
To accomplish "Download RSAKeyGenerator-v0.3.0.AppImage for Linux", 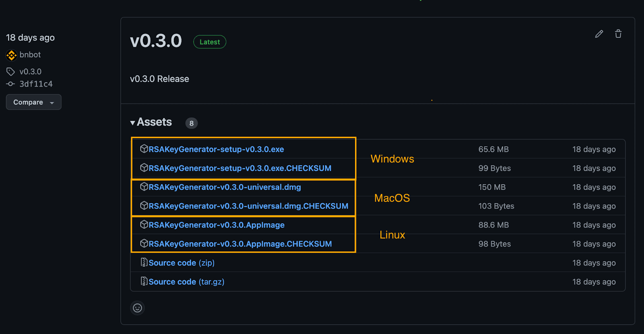I will pos(217,225).
